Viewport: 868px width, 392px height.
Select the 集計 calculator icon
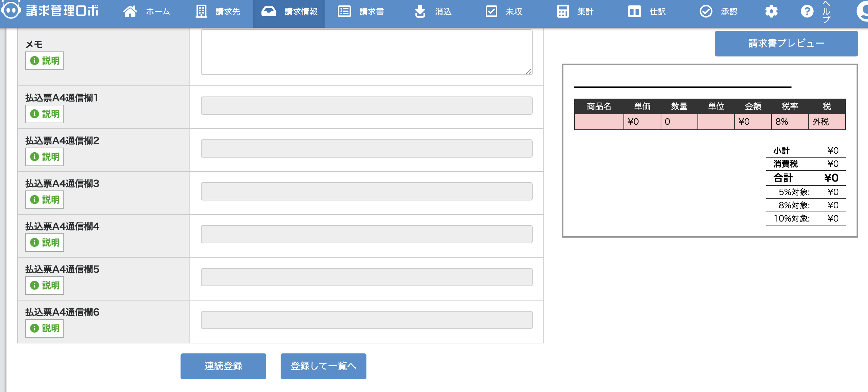563,11
